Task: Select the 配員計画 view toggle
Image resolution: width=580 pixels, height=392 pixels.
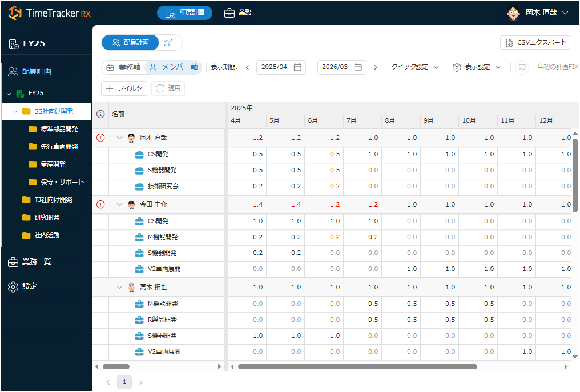Action: click(x=130, y=43)
